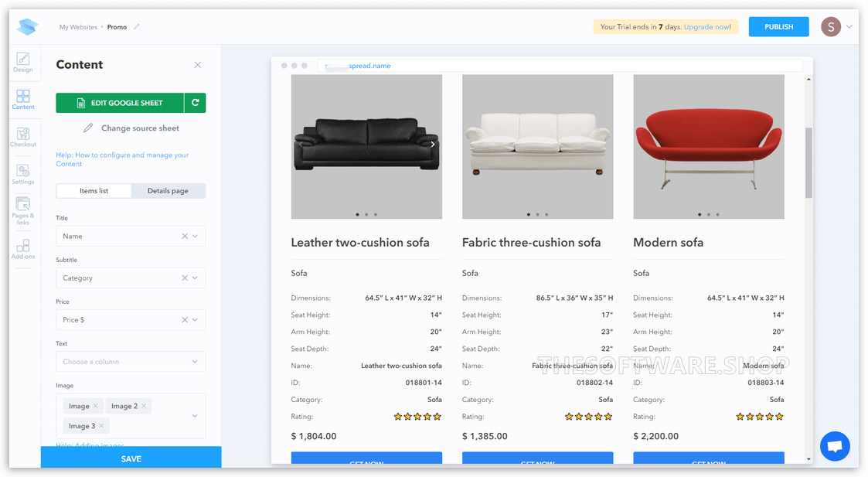The width and height of the screenshot is (868, 477).
Task: Click the $ 1,804.00 price
Action: pos(313,436)
